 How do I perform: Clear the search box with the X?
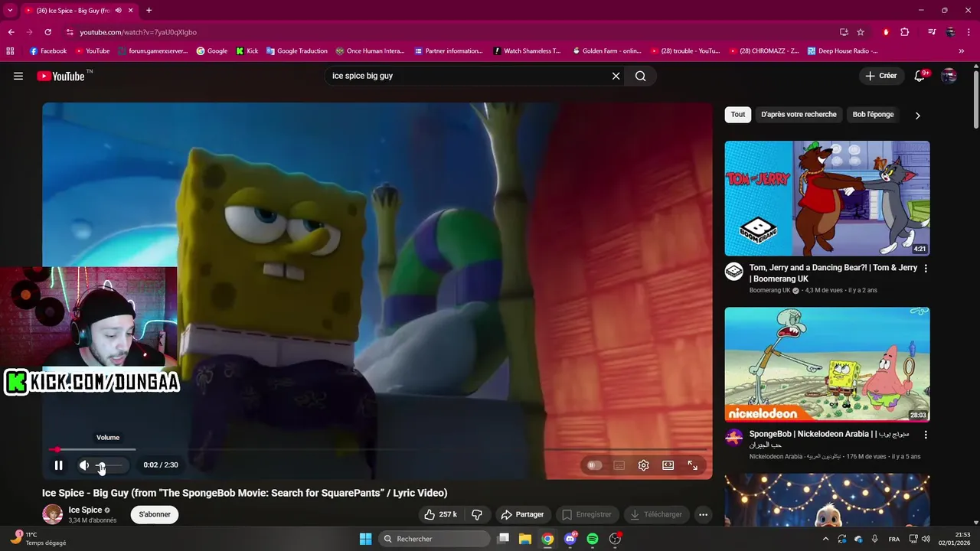coord(616,76)
